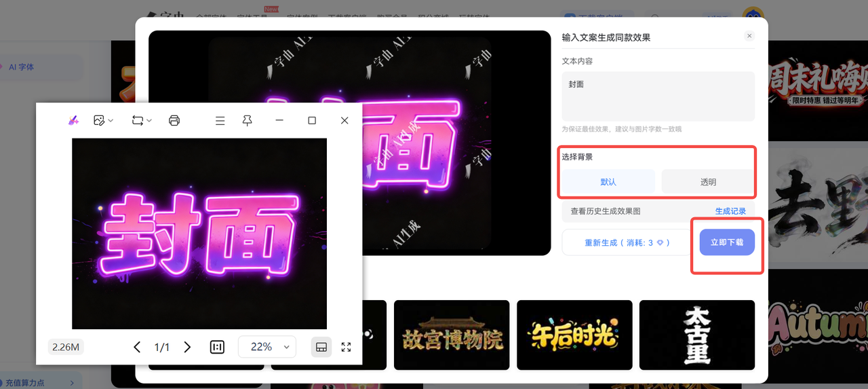Pin the image viewer window on top
The width and height of the screenshot is (868, 389).
(x=248, y=120)
